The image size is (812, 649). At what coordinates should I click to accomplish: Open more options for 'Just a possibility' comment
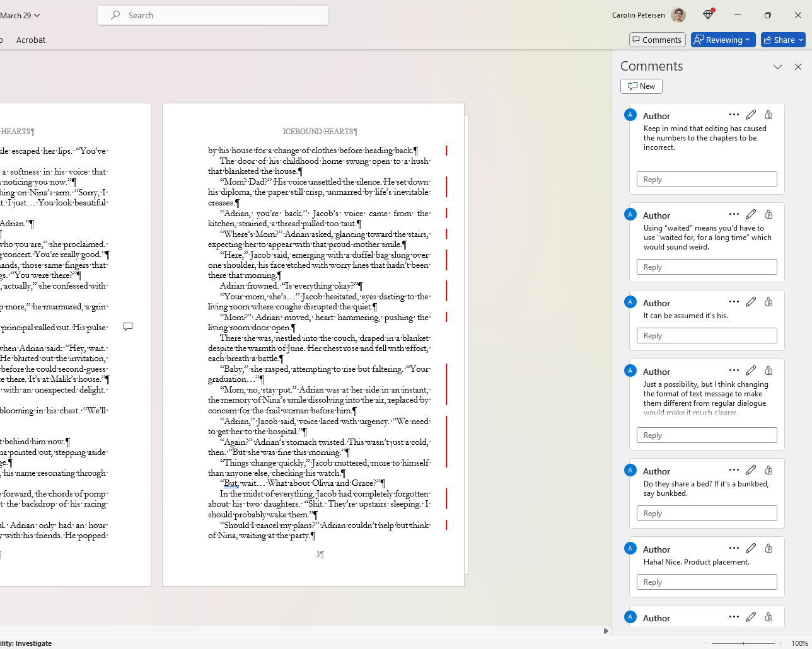click(x=734, y=370)
